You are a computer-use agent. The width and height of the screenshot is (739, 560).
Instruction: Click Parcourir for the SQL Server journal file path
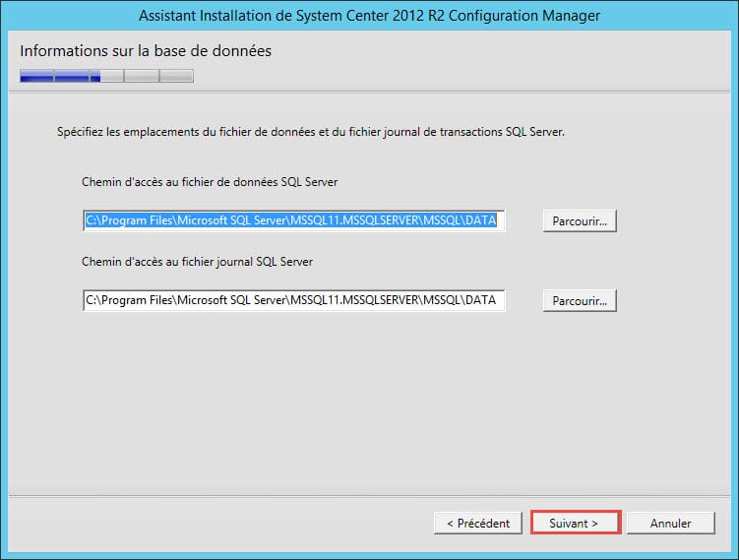pos(579,300)
